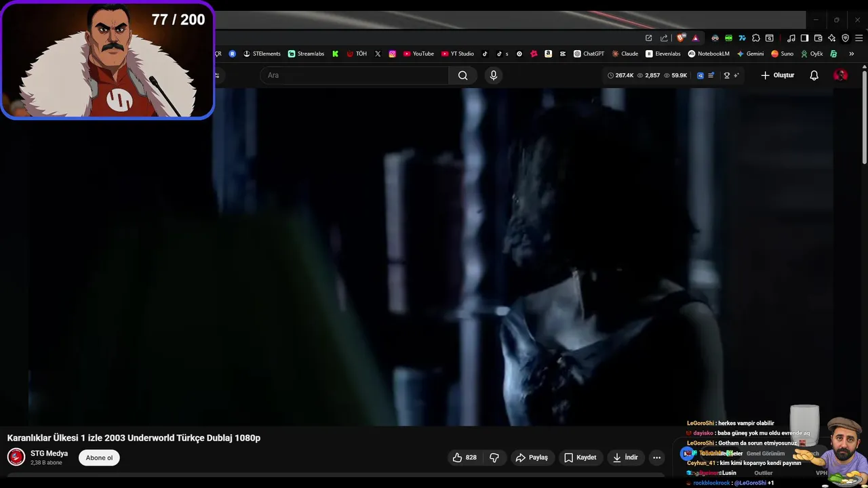868x488 pixels.
Task: Click the YouTube search magnifier button
Action: click(x=462, y=75)
